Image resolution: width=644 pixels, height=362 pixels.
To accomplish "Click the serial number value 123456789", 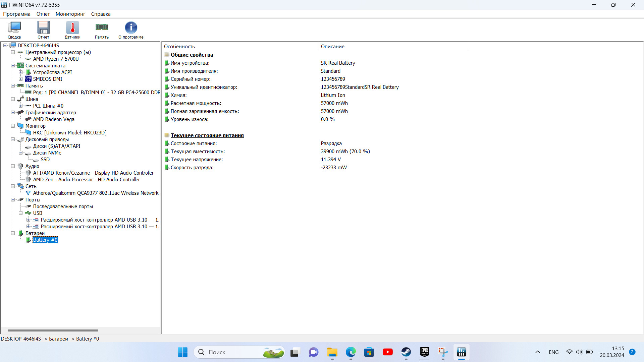I will pos(333,79).
